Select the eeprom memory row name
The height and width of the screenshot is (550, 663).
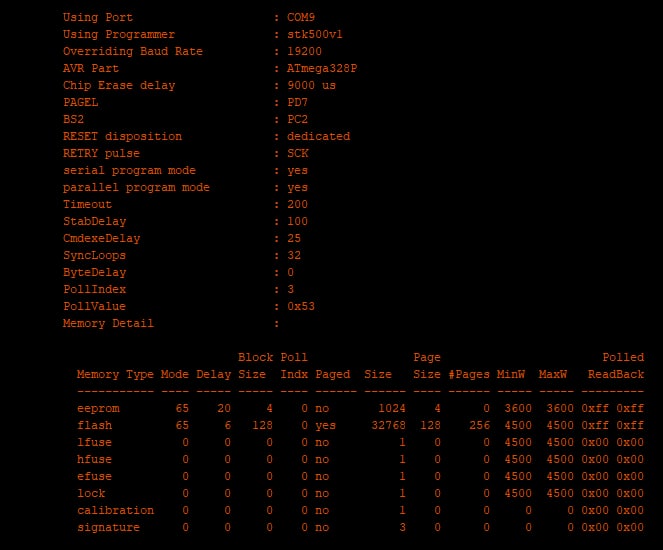(98, 409)
